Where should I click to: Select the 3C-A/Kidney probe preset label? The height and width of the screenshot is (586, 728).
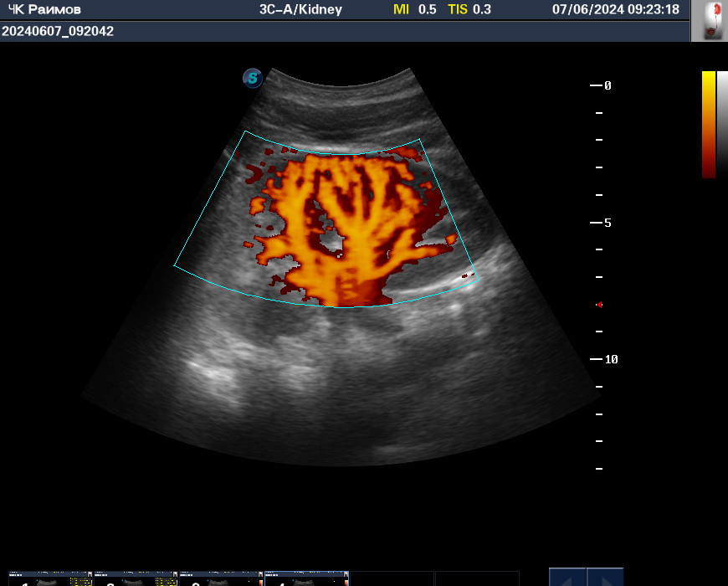(x=300, y=9)
